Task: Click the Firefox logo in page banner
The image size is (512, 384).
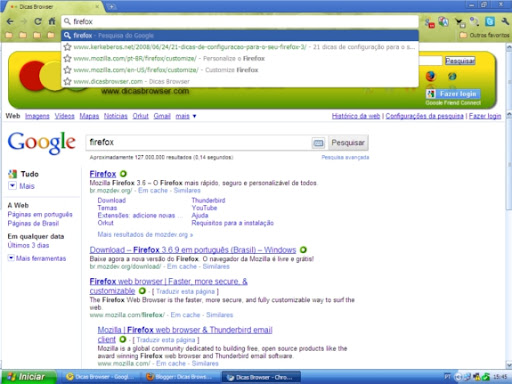Action: [x=431, y=76]
